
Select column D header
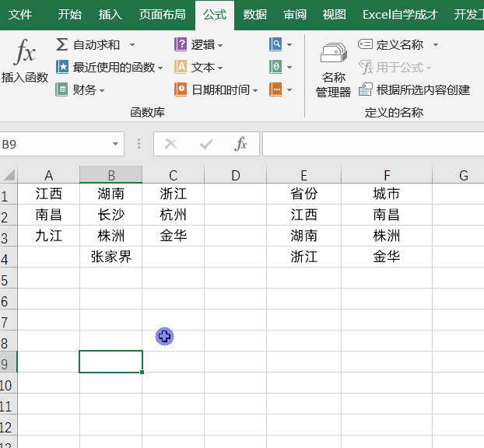point(235,175)
